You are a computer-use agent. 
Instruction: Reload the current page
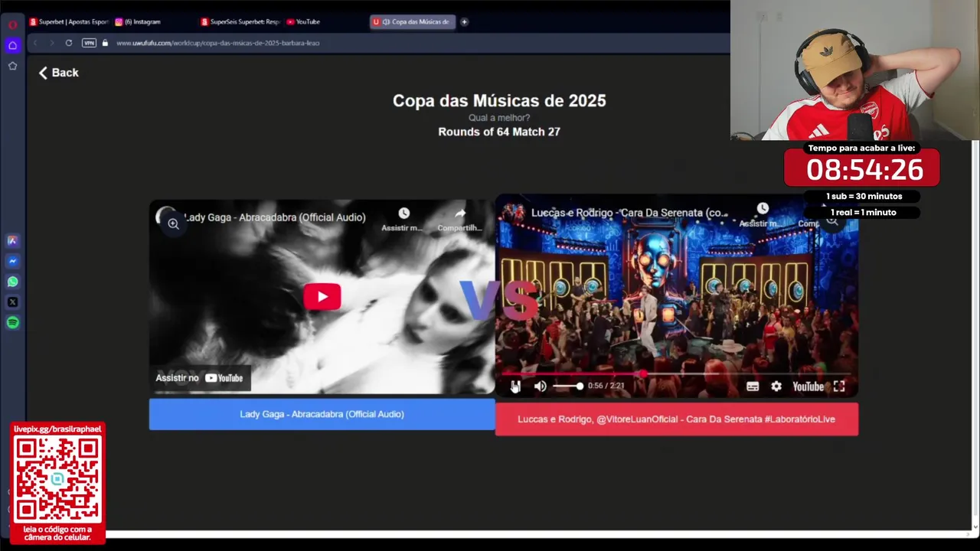coord(69,43)
